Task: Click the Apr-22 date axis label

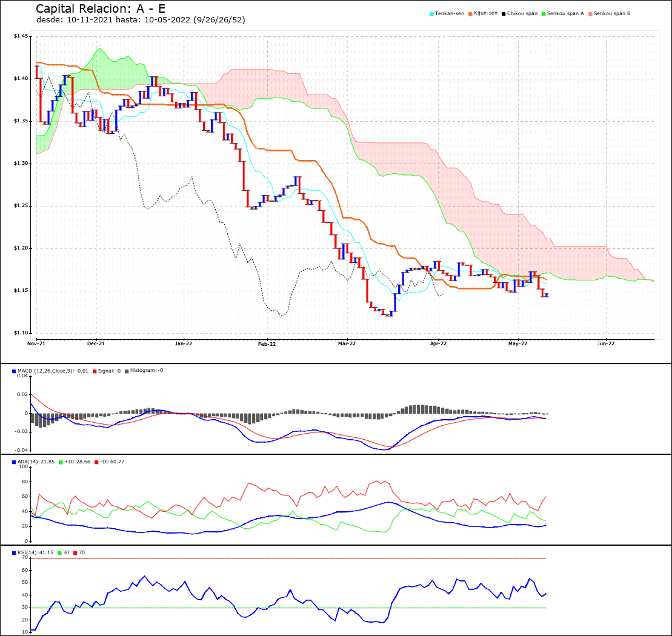Action: (x=438, y=343)
